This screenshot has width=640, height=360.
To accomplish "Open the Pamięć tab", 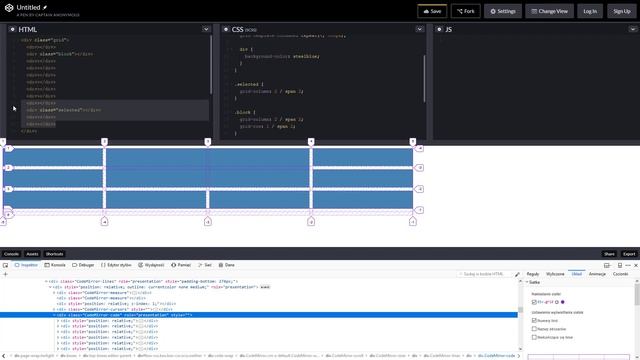I will [x=181, y=265].
